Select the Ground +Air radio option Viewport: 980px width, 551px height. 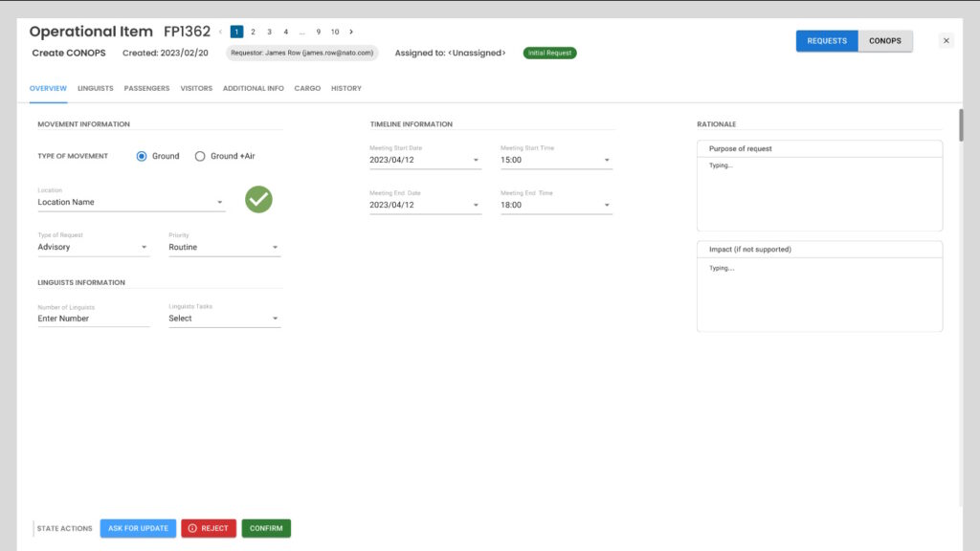pyautogui.click(x=200, y=156)
